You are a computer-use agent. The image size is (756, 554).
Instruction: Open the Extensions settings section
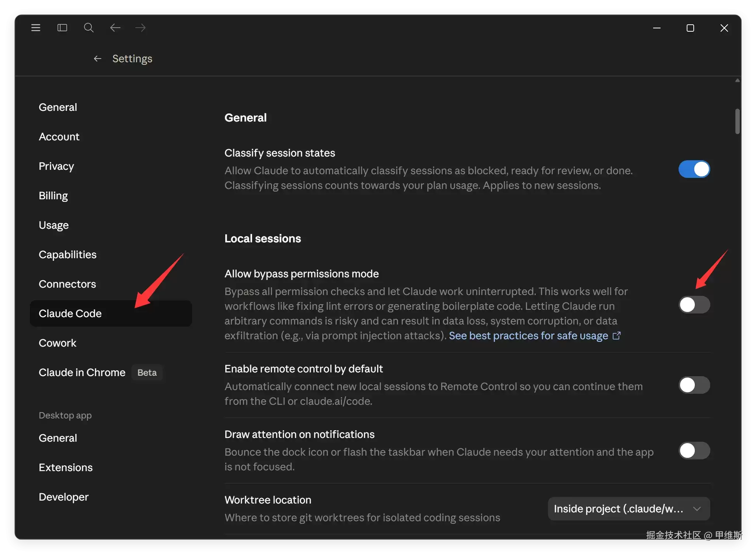[x=111, y=467]
